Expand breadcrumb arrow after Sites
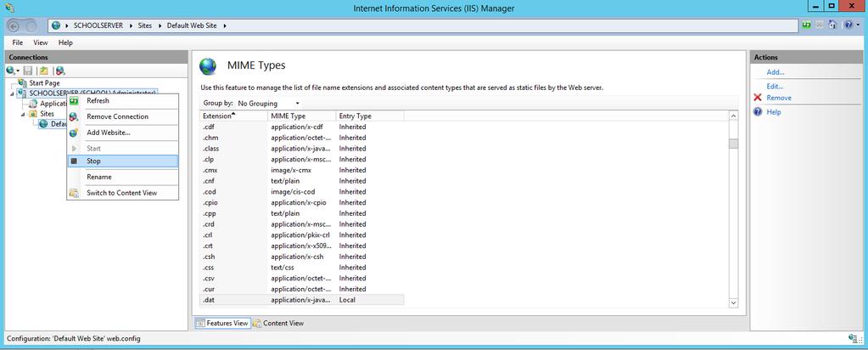This screenshot has width=868, height=350. click(160, 25)
